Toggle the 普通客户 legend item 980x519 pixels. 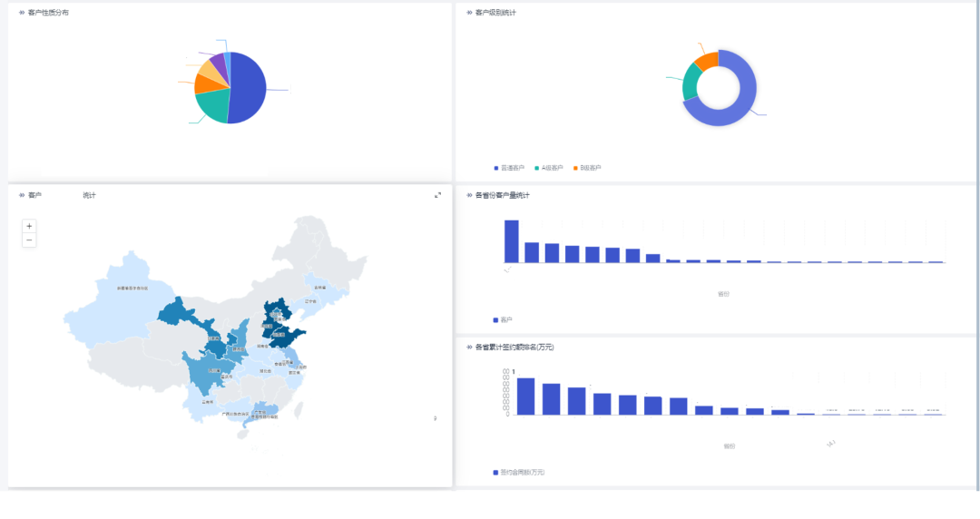pos(509,168)
